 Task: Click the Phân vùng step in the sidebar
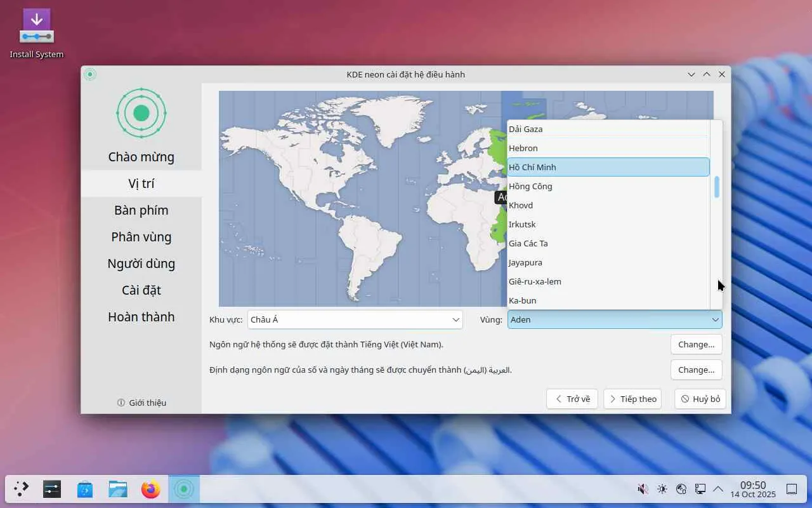click(x=141, y=237)
